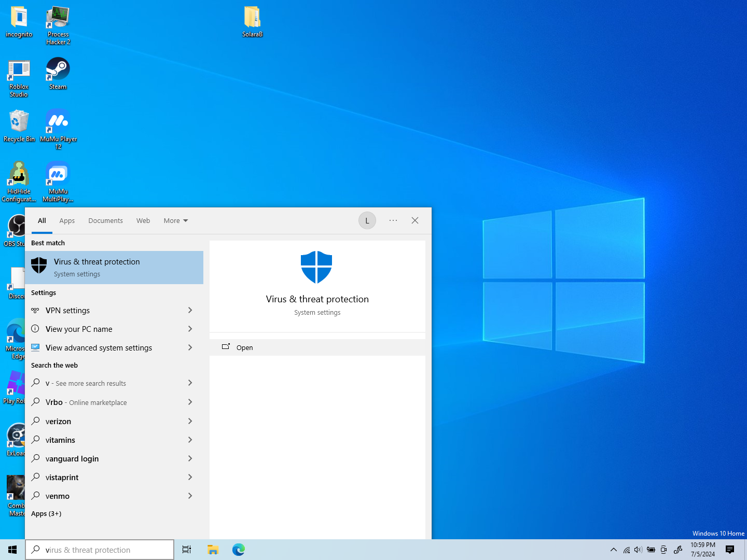Screen dimensions: 747x560
Task: Open the Action Center notifications icon
Action: click(x=730, y=550)
